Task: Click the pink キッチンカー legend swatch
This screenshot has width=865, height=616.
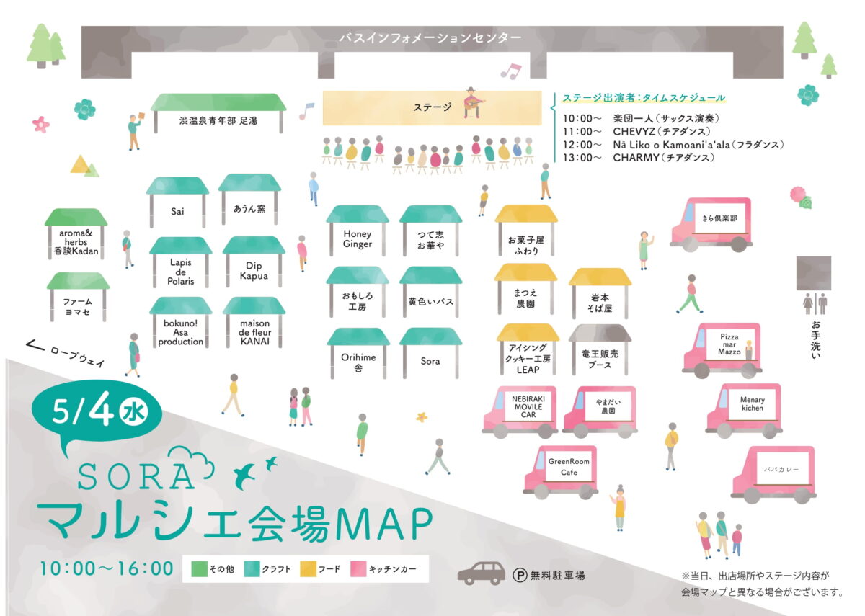Action: (x=358, y=568)
